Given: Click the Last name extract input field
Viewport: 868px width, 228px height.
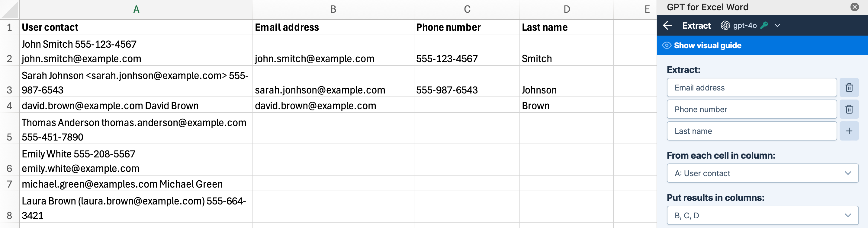Looking at the screenshot, I should [x=752, y=131].
